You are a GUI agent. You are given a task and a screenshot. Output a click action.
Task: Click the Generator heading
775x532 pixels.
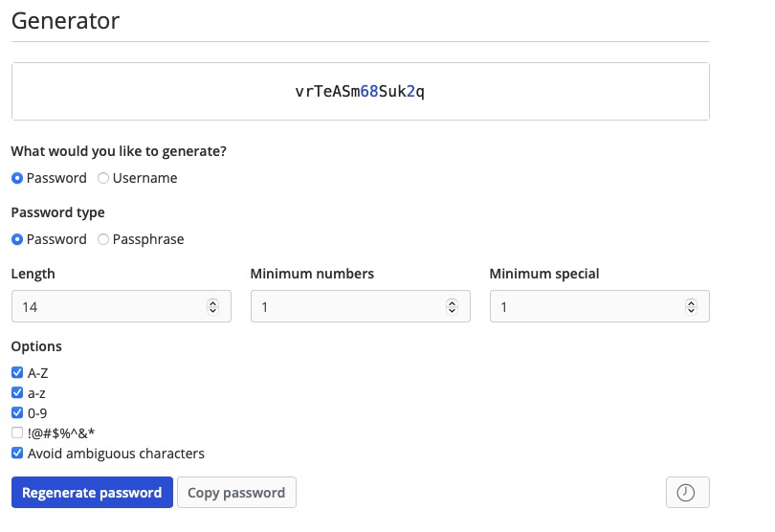(65, 21)
